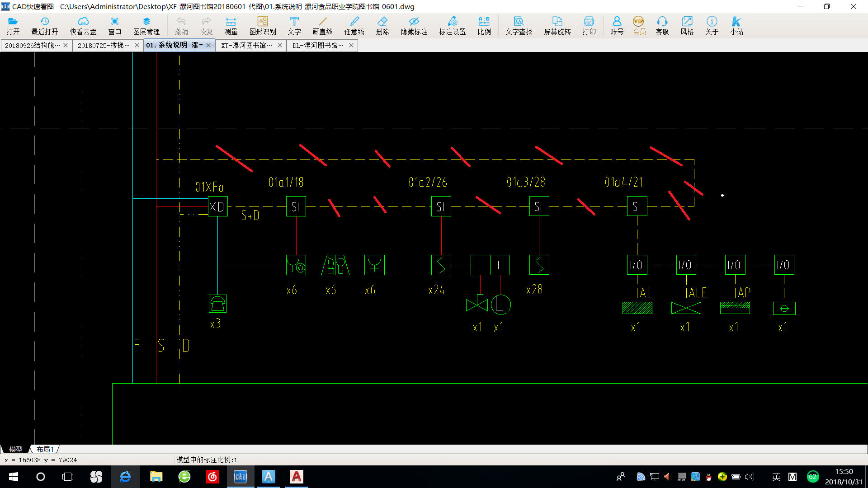Click the 打印 print icon
Screen dimensions: 868x488
(x=589, y=26)
